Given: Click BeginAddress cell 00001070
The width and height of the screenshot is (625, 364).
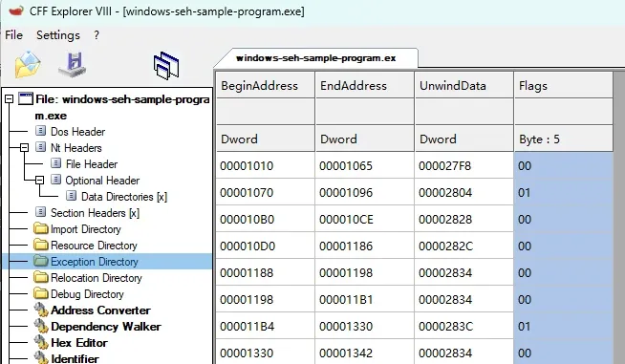Looking at the screenshot, I should 265,192.
